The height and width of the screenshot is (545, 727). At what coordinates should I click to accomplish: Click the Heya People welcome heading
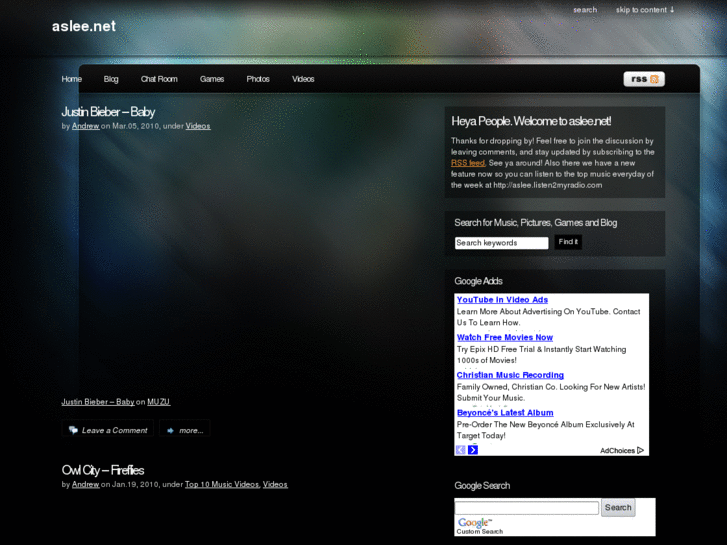[531, 122]
